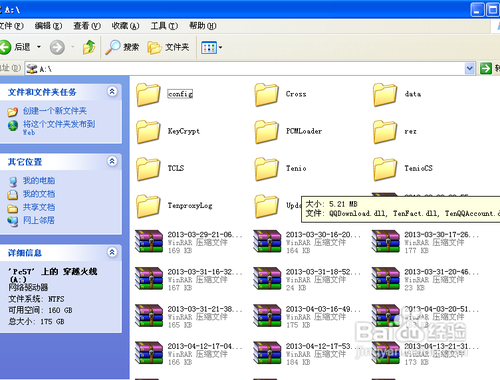Screen dimensions: 500x380
Task: Open the TenioCS folder icon
Action: coord(385,169)
